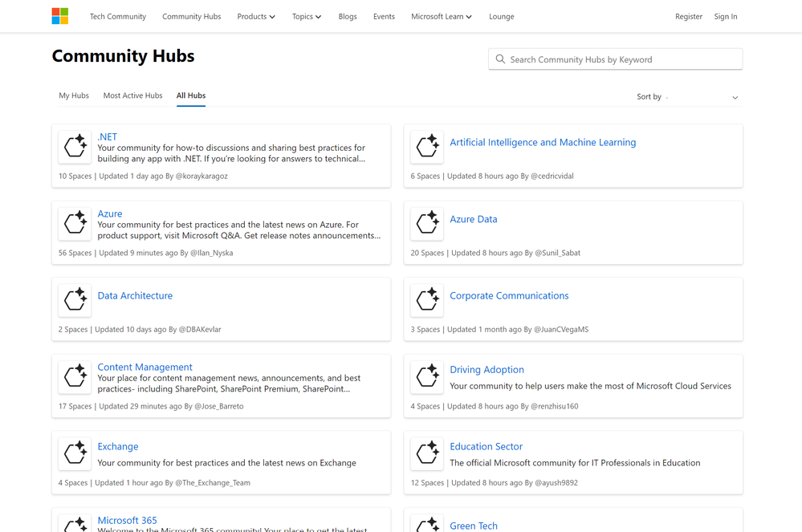Select the All Hubs tab

[191, 95]
